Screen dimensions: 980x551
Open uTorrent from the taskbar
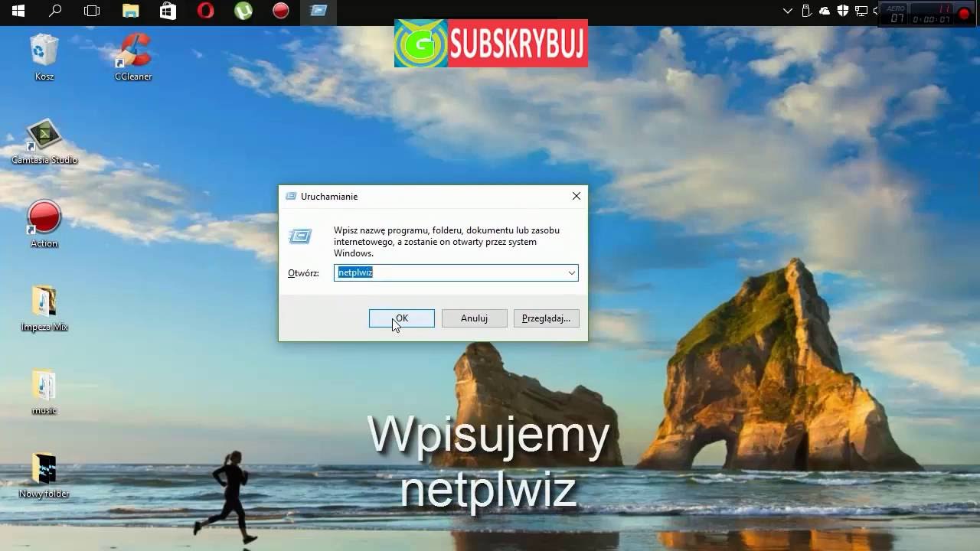pos(243,11)
